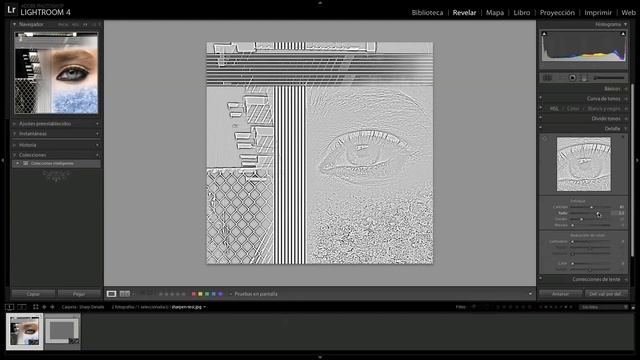Toggle shadow clipping indicator in histogram
The height and width of the screenshot is (360, 640).
click(544, 34)
